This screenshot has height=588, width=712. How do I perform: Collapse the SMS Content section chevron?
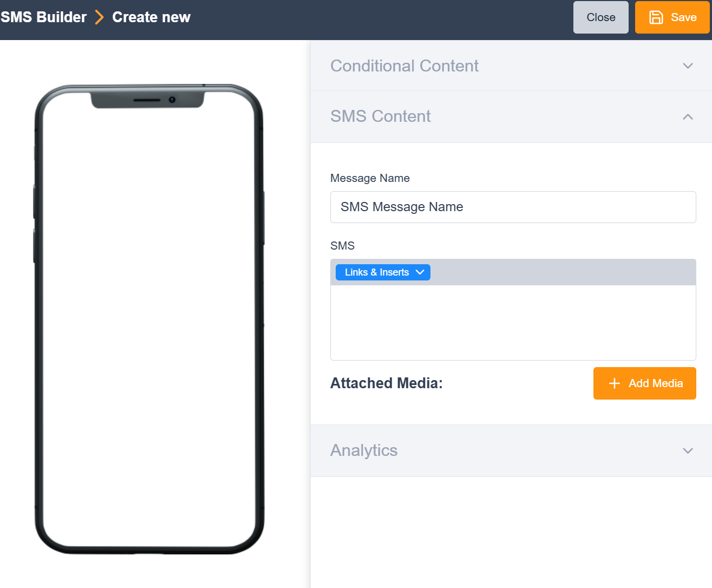point(688,117)
